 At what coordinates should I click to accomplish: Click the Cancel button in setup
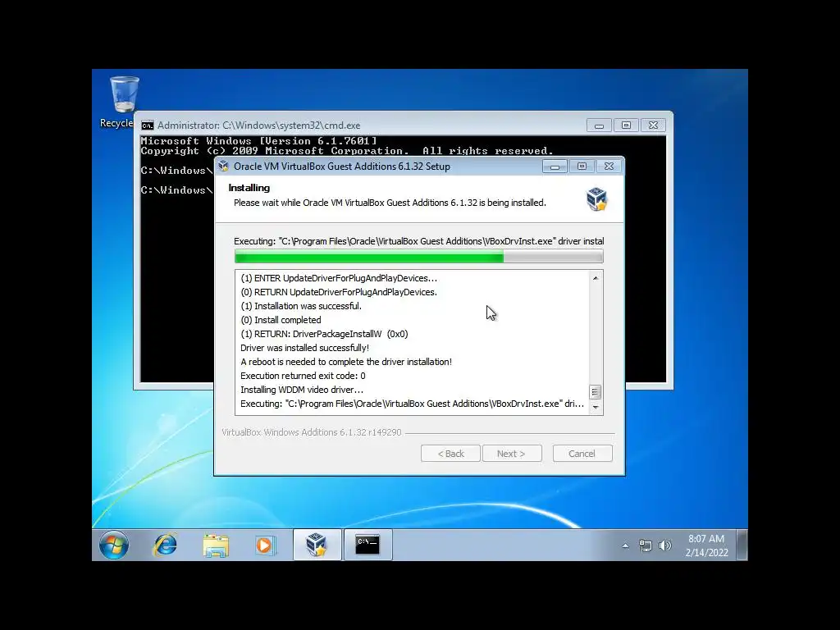582,454
